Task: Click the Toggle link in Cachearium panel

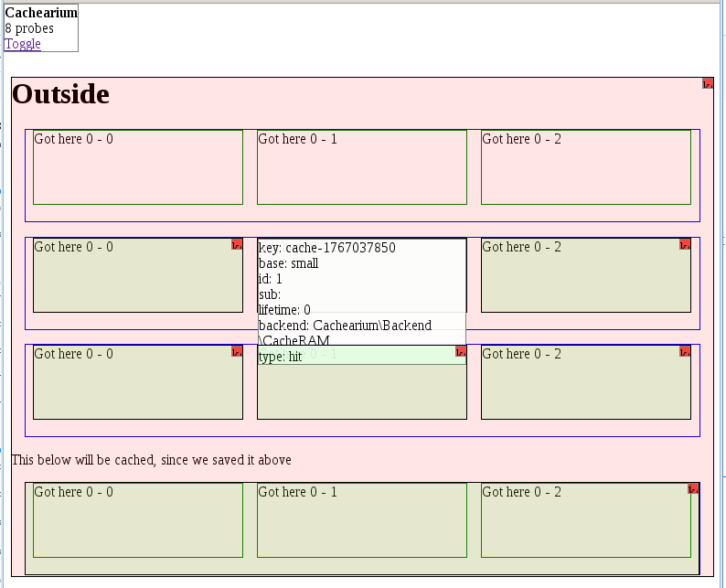Action: pyautogui.click(x=23, y=44)
